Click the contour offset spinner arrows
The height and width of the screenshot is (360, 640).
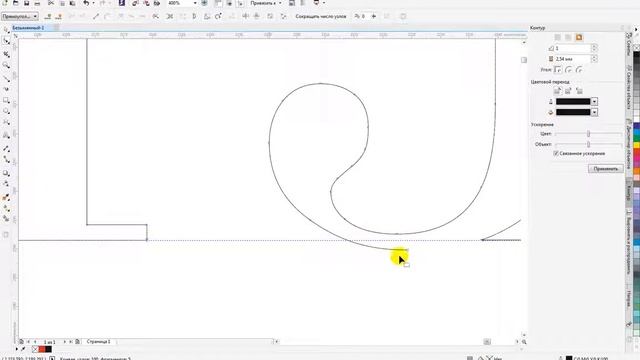(x=594, y=59)
